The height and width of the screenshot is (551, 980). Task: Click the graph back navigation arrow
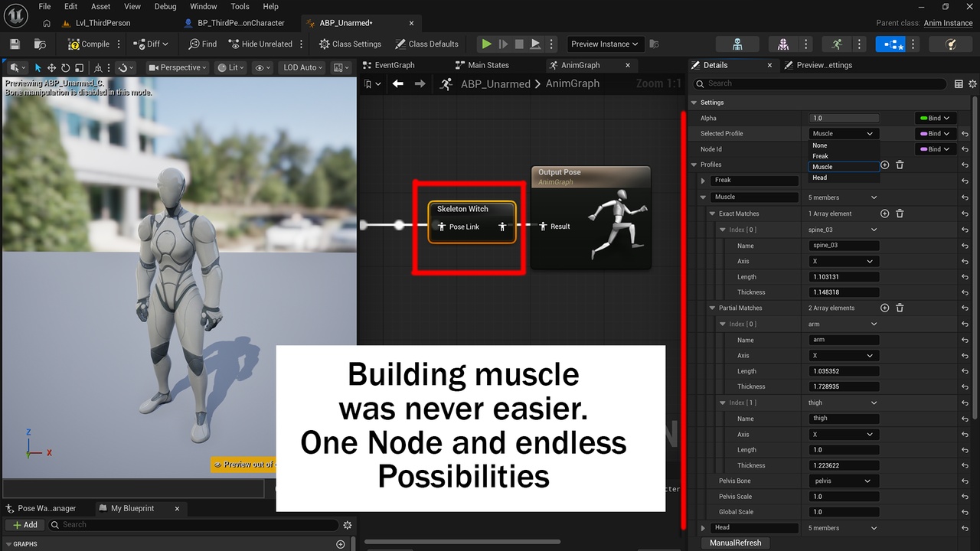(x=397, y=84)
